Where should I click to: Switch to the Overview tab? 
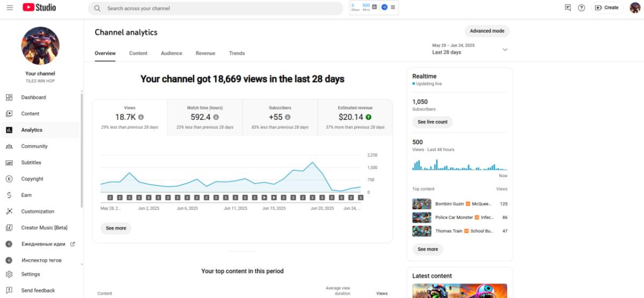tap(105, 53)
